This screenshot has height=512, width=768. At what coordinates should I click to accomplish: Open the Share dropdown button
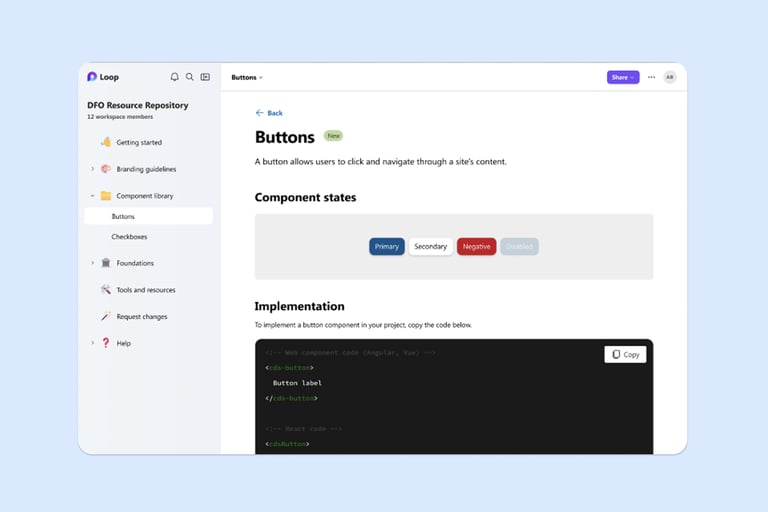point(623,77)
